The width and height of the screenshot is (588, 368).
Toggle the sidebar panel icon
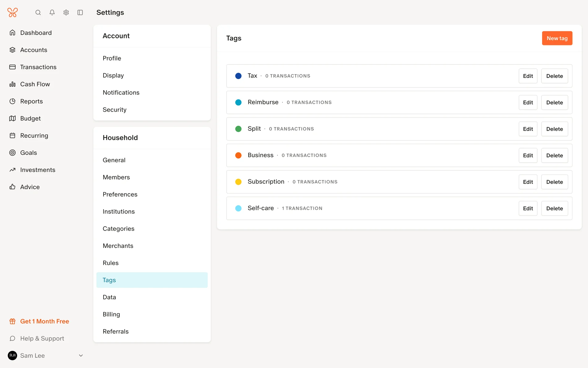click(80, 13)
